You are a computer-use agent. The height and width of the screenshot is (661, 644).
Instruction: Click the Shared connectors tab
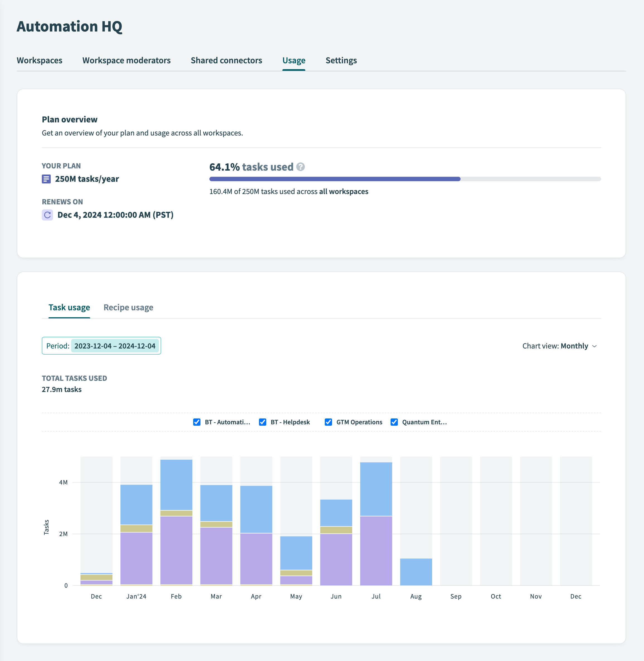coord(226,60)
